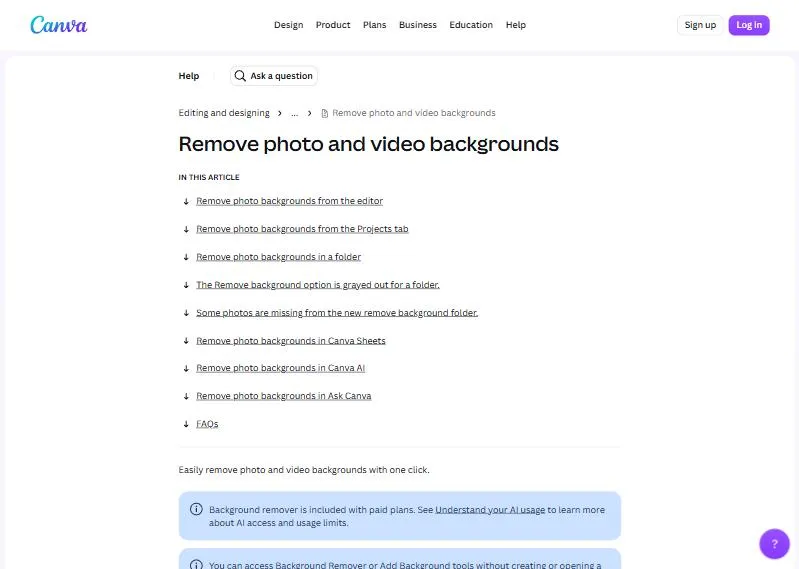Open the Help menu in the top navigation
This screenshot has width=799, height=569.
[x=516, y=25]
